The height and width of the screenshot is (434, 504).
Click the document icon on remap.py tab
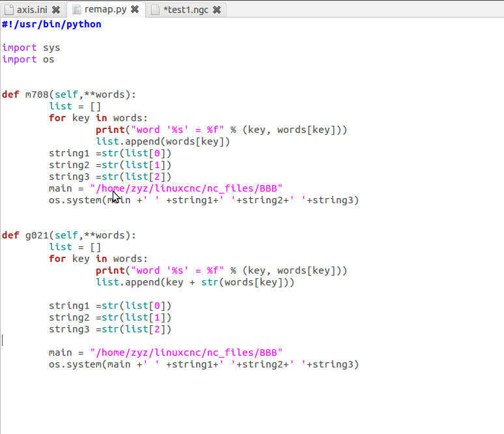click(77, 10)
